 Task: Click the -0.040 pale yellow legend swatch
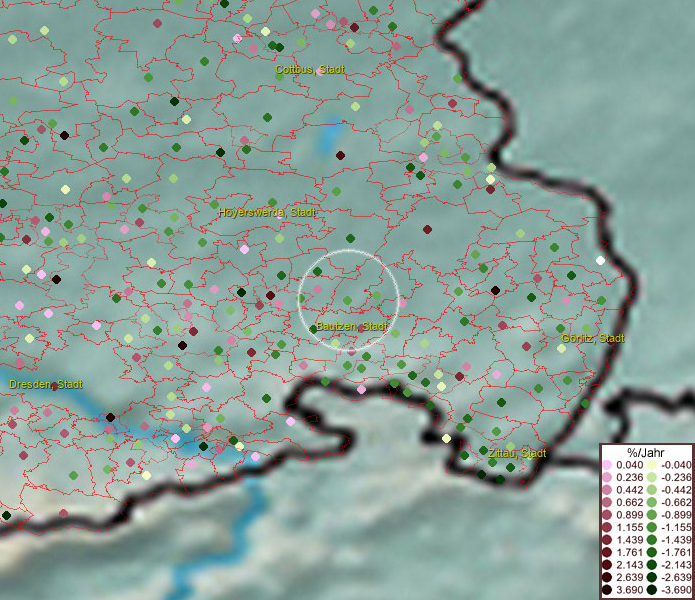coord(651,465)
